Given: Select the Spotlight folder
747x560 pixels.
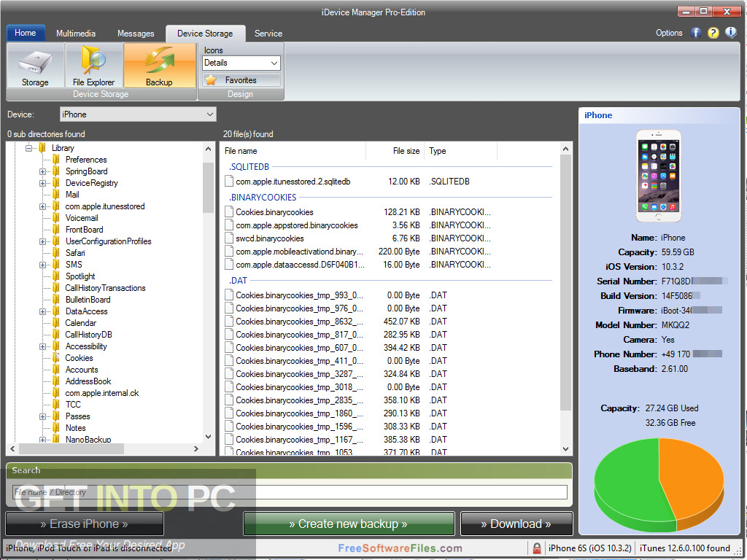Looking at the screenshot, I should pyautogui.click(x=80, y=276).
